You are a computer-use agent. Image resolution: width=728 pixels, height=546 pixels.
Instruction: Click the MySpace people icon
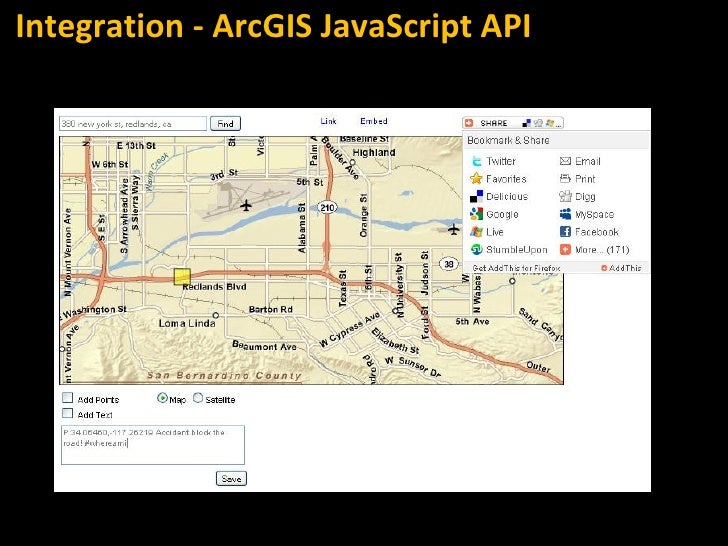(565, 214)
